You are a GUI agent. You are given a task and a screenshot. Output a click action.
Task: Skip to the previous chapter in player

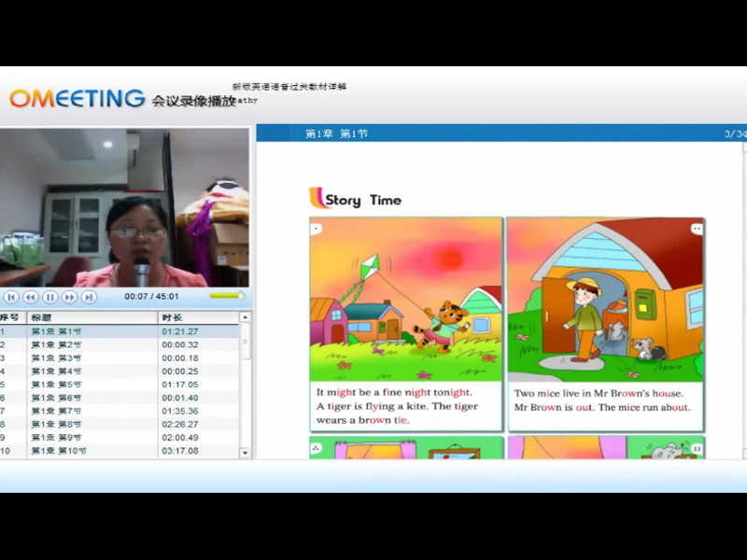(11, 297)
